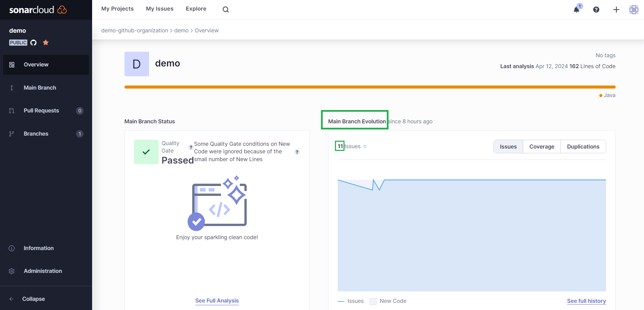644x310 pixels.
Task: Click the Branches icon showing 1 branch
Action: click(x=12, y=134)
